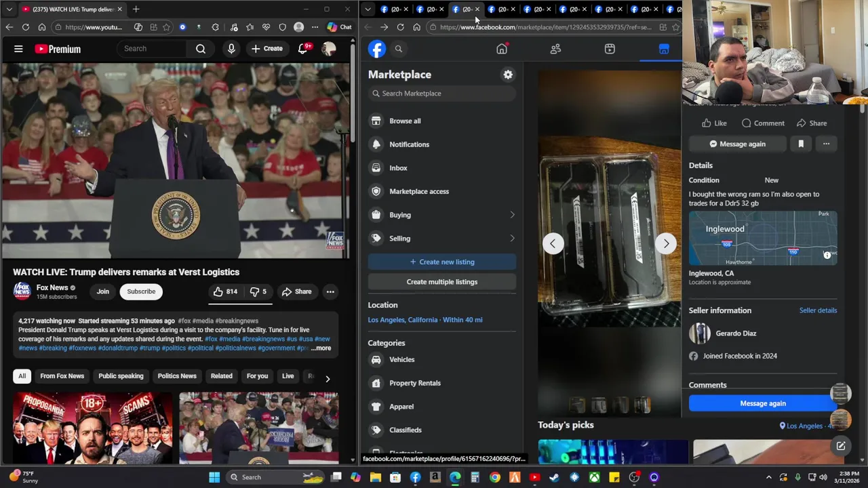Click the Join button for Fox News
The height and width of the screenshot is (488, 868).
(x=102, y=291)
